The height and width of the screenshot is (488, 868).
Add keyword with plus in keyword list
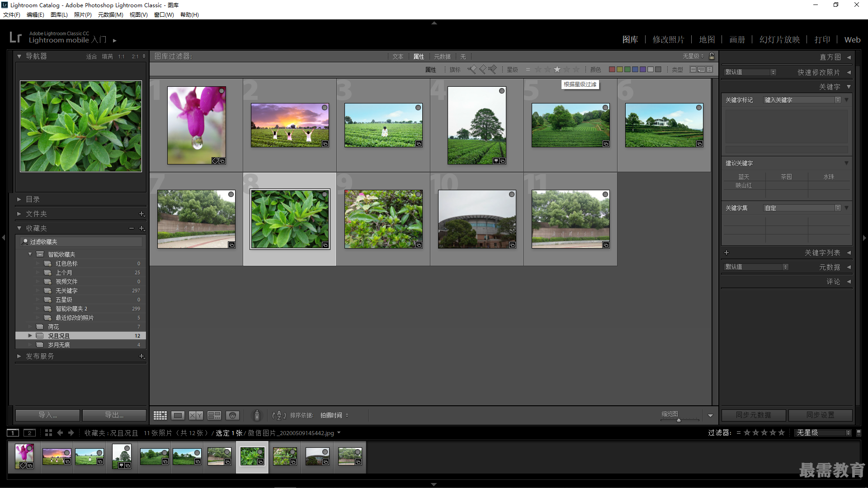[x=726, y=253]
